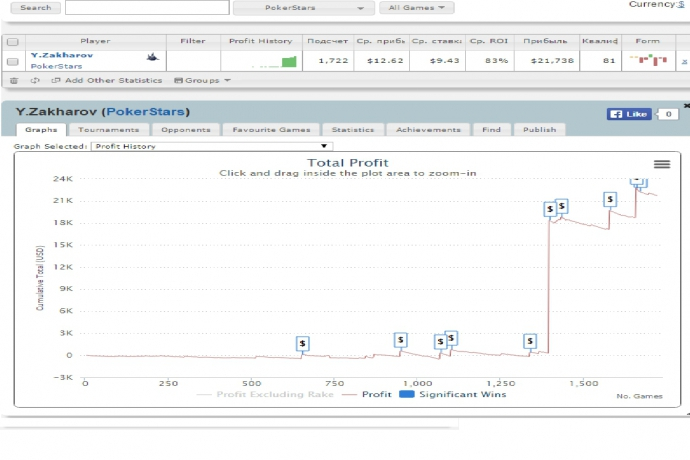Switch to the Favourite Games tab
Screen dimensions: 690x460
pos(272,130)
